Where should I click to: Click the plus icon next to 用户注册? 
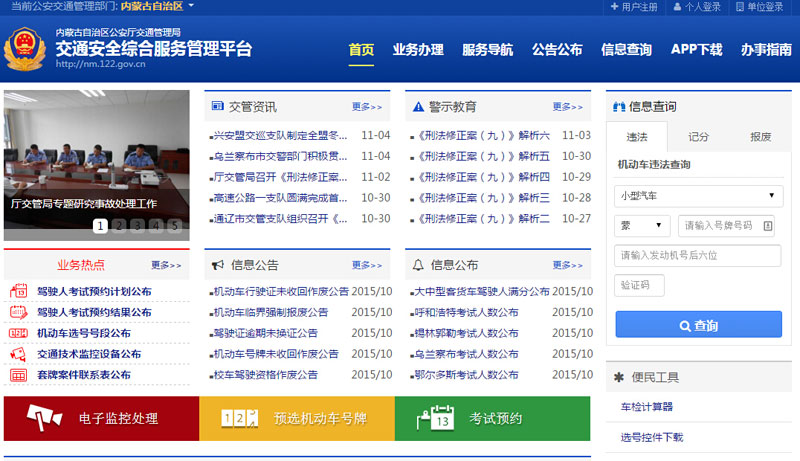[614, 7]
